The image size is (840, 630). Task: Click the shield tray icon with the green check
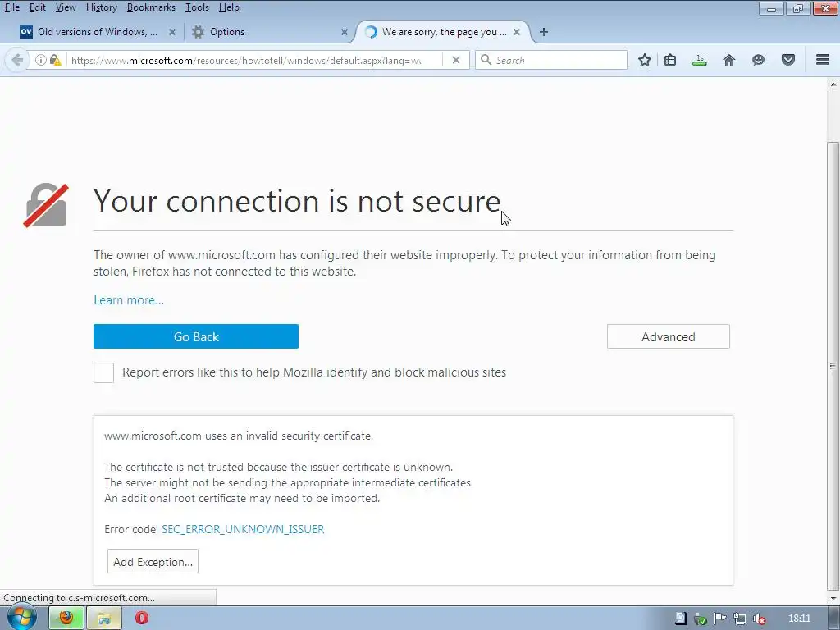click(701, 619)
